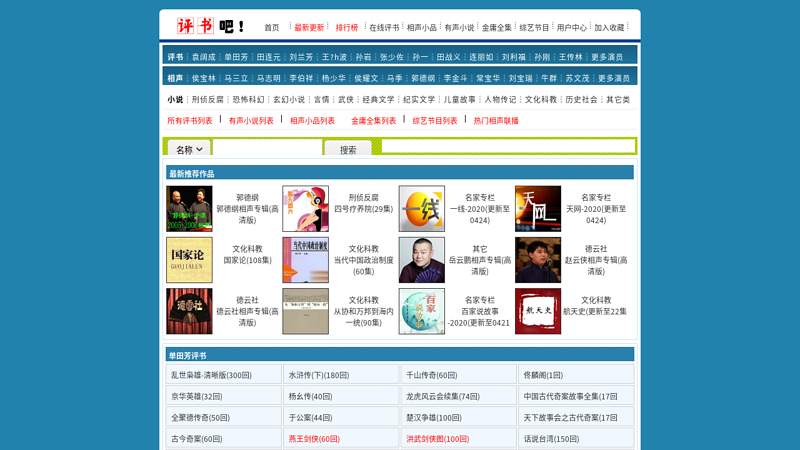Open the 所有评书列表 link
800x450 pixels.
click(190, 121)
